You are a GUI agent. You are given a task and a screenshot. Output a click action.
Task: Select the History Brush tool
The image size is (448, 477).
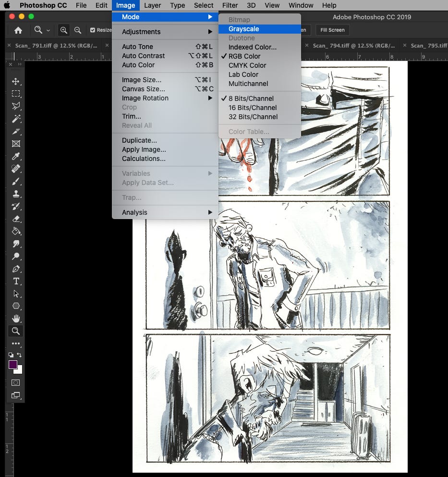point(16,207)
